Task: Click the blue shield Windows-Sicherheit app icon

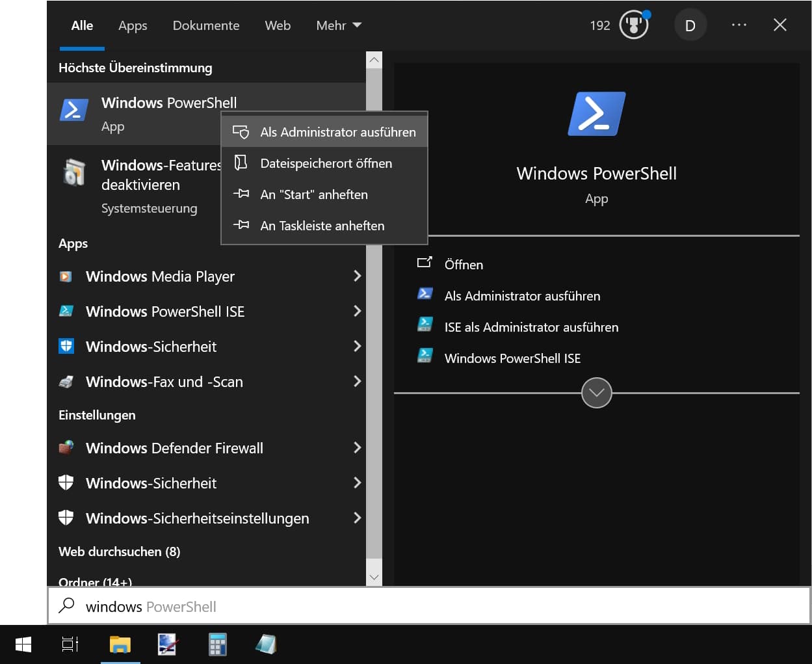Action: pos(66,346)
